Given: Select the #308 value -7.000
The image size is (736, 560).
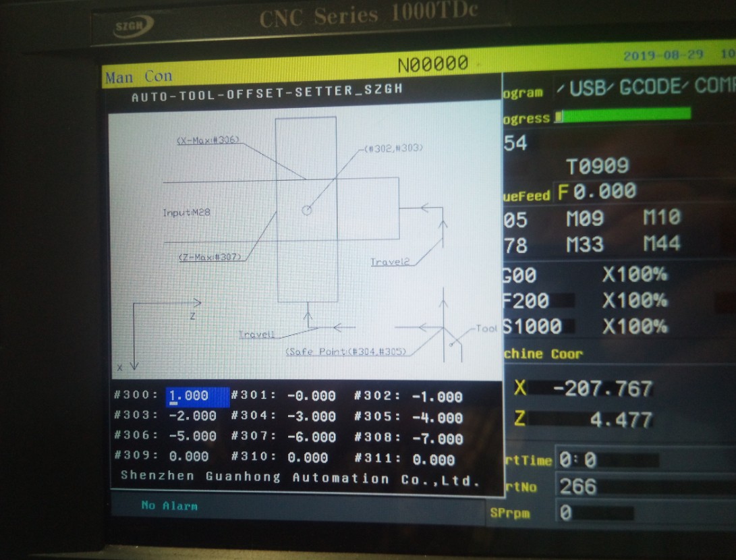Looking at the screenshot, I should click(437, 439).
